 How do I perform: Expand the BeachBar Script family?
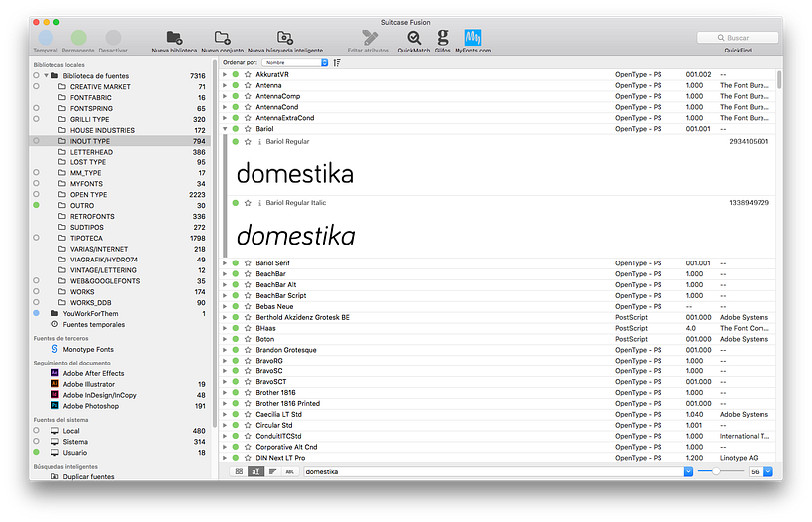[x=225, y=296]
